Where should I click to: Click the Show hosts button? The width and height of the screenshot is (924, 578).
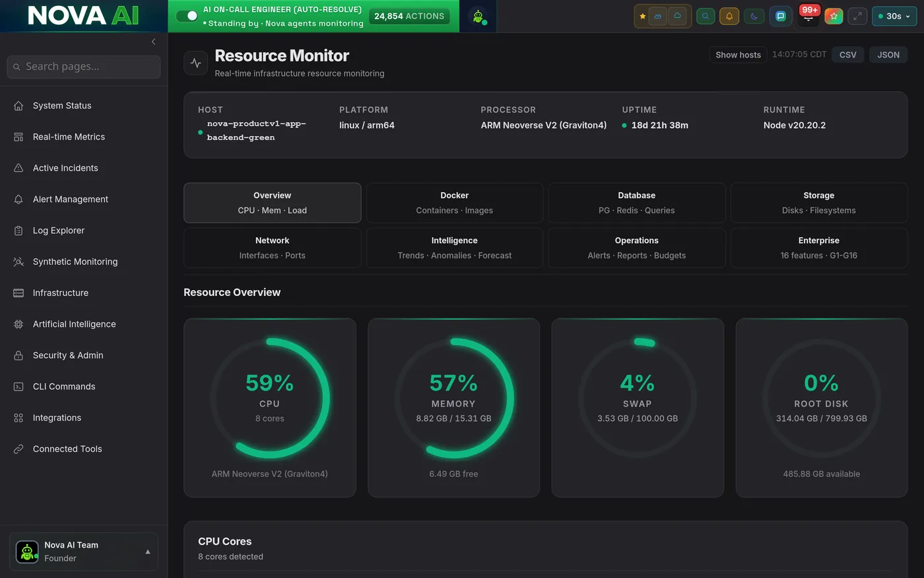(x=738, y=55)
